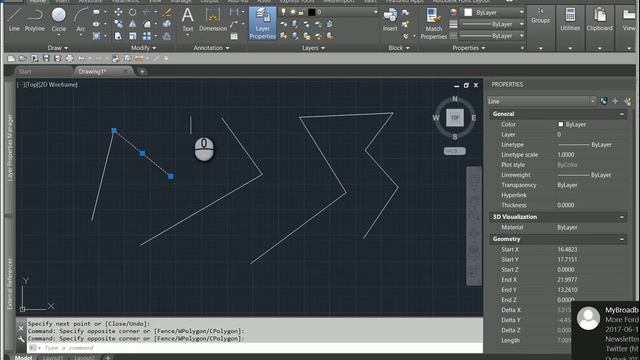The width and height of the screenshot is (640, 360).
Task: Click the Copy tool in Modify panel
Action: (x=118, y=24)
